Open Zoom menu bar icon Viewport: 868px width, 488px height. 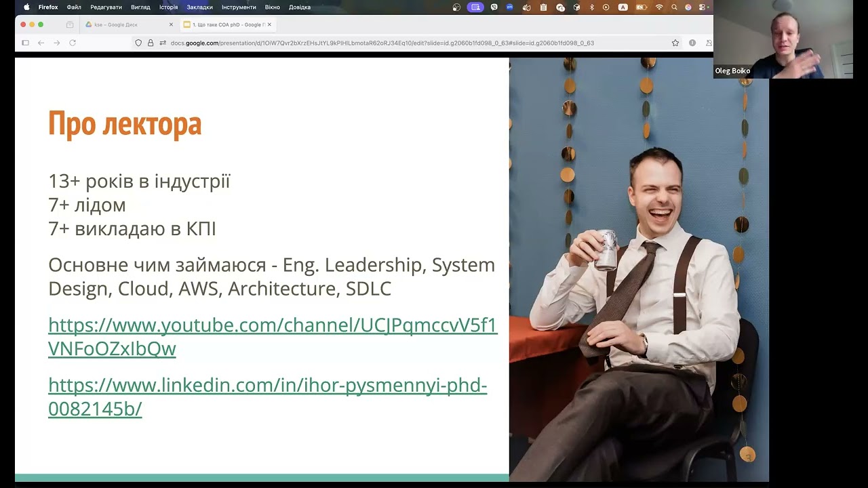click(x=509, y=7)
